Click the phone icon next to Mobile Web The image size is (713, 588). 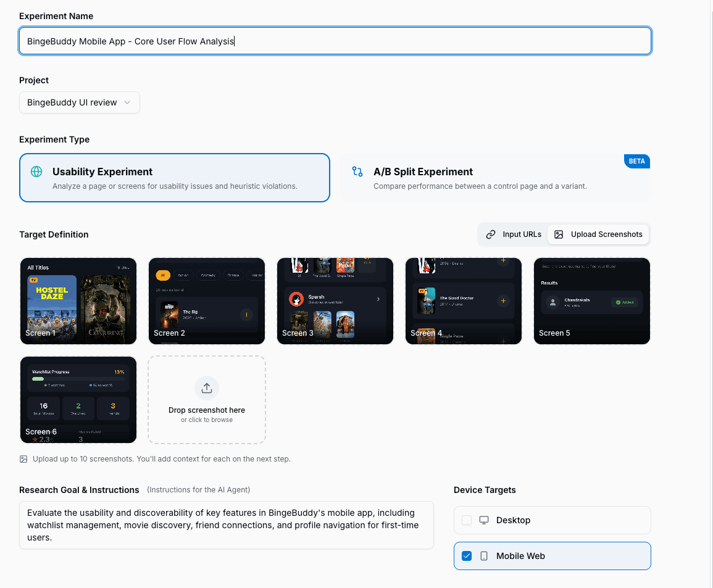[483, 555]
